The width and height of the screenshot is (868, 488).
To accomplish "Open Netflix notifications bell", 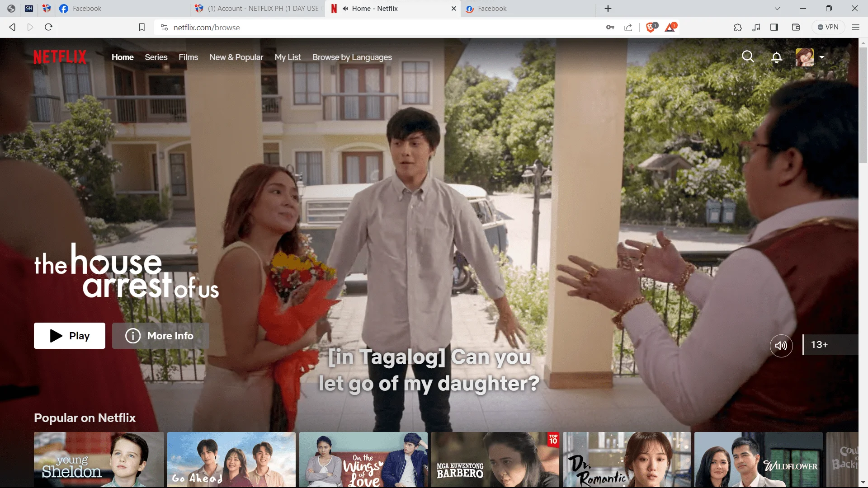I will tap(777, 57).
